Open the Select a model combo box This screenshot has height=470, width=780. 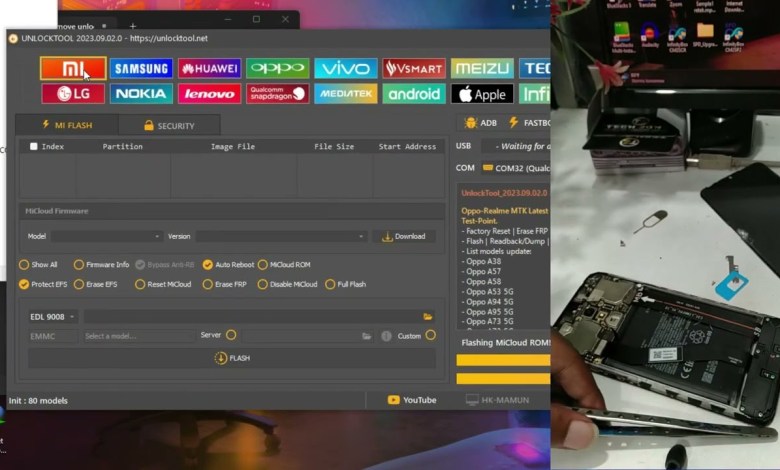138,336
